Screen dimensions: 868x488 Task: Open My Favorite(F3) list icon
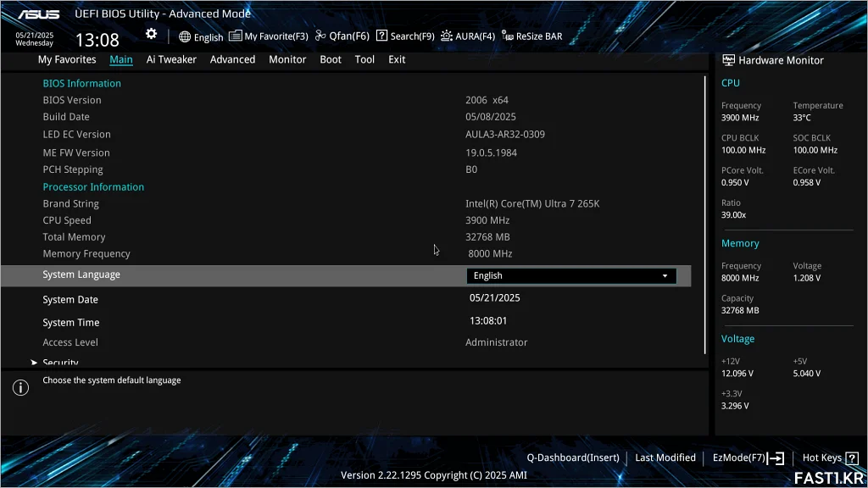[x=236, y=36]
